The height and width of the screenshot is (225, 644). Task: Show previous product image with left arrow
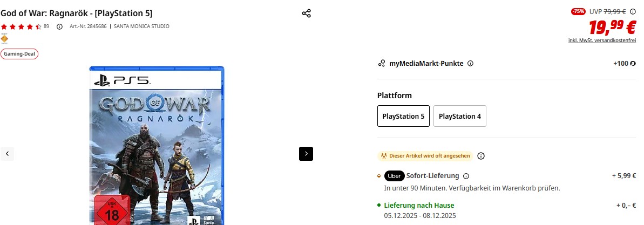pyautogui.click(x=7, y=154)
